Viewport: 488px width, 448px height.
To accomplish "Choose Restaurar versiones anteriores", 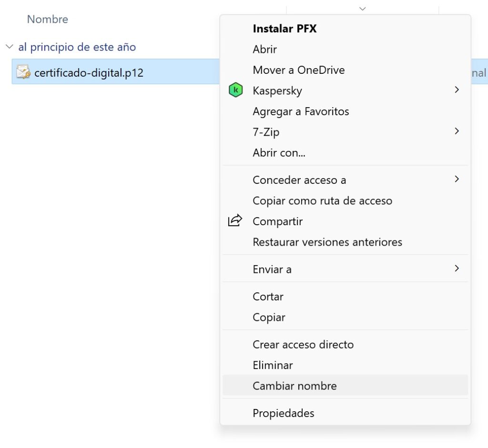I will [x=327, y=242].
